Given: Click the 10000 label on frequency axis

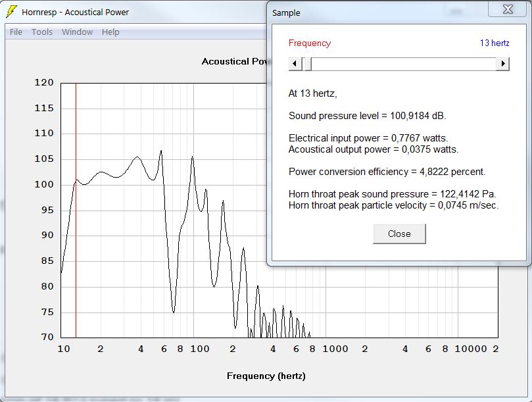Looking at the screenshot, I should (x=471, y=349).
